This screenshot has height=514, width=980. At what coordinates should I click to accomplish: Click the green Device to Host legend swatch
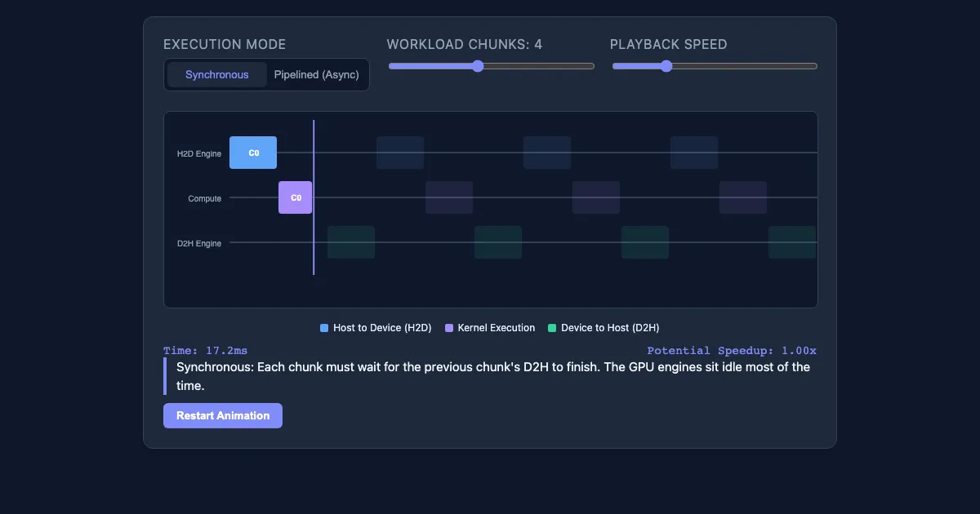pyautogui.click(x=552, y=328)
